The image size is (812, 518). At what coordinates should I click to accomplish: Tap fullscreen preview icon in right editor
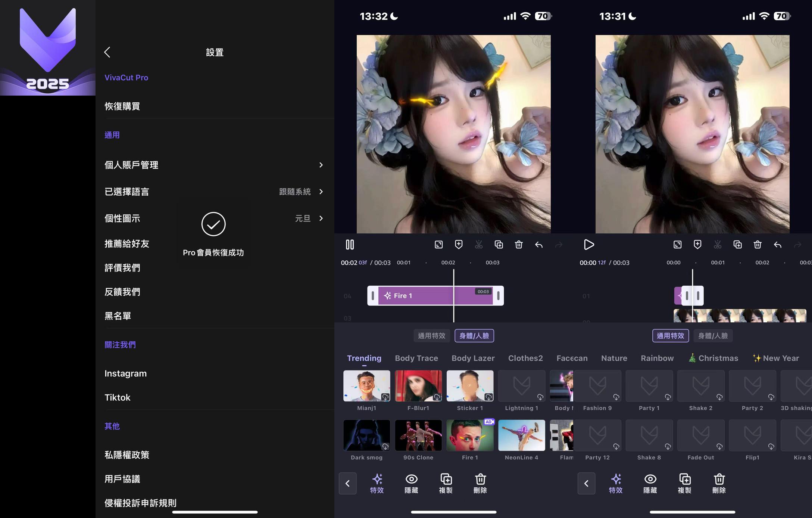coord(678,245)
